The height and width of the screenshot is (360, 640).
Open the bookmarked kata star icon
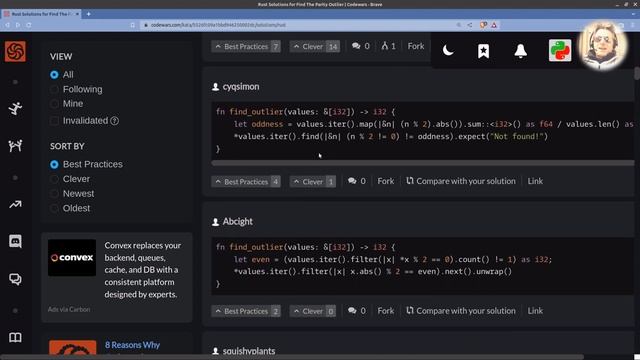point(484,51)
